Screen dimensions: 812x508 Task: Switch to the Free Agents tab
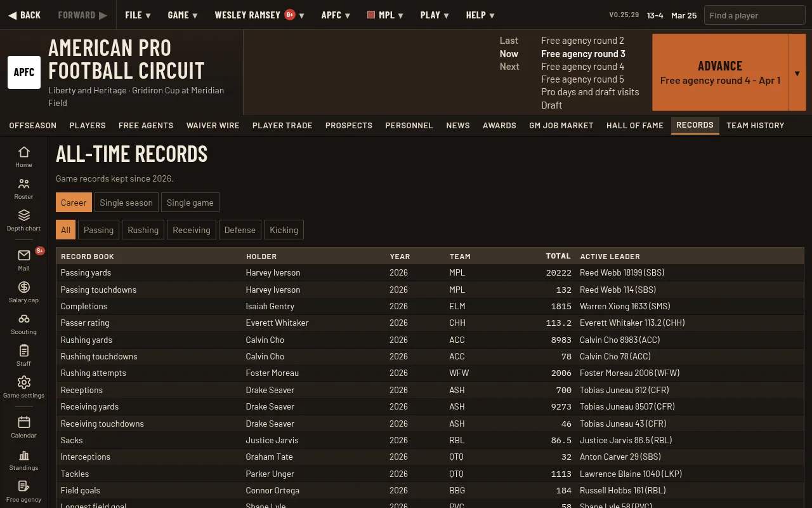(x=146, y=125)
